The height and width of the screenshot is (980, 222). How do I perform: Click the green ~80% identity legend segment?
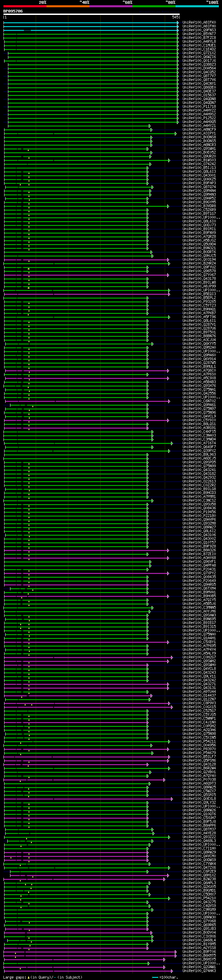pyautogui.click(x=154, y=6)
